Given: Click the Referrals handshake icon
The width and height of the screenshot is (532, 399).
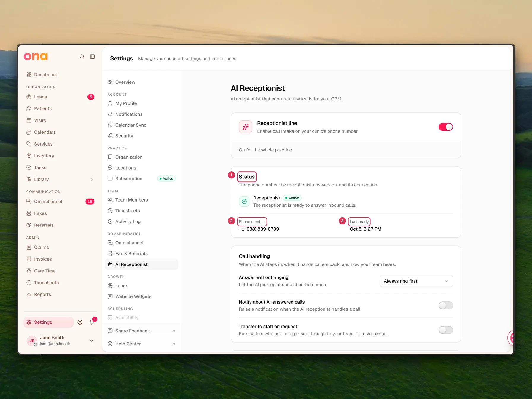Looking at the screenshot, I should [29, 225].
